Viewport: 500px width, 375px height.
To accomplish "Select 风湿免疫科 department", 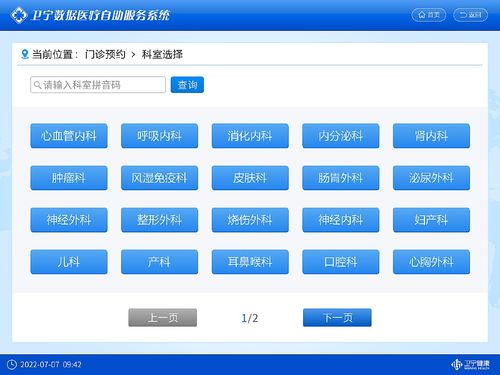I will pos(160,178).
